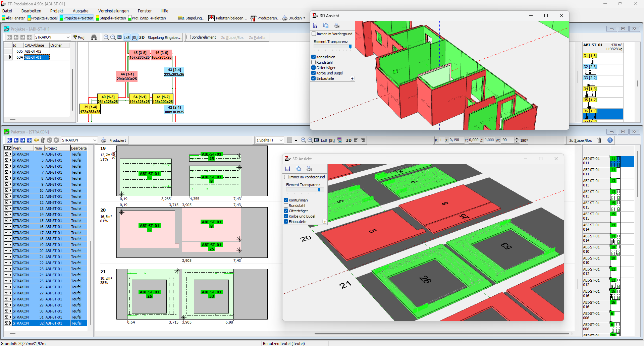The image size is (644, 346).
Task: Print the lower 3D Ansicht view
Action: tap(309, 169)
